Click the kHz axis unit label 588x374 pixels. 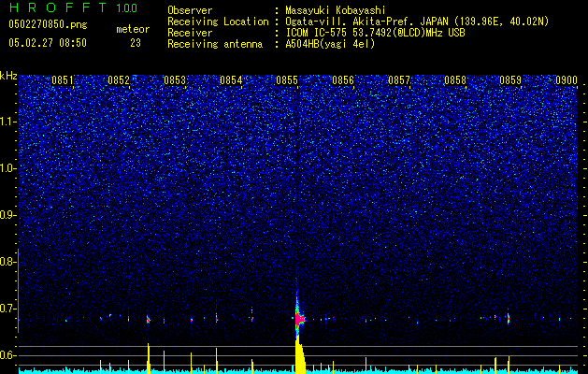(x=8, y=76)
